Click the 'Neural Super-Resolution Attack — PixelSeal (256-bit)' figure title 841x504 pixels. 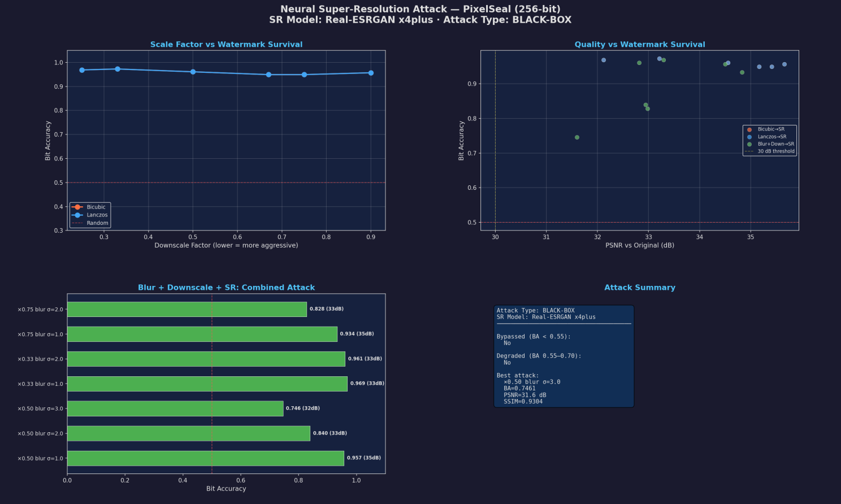(x=420, y=9)
